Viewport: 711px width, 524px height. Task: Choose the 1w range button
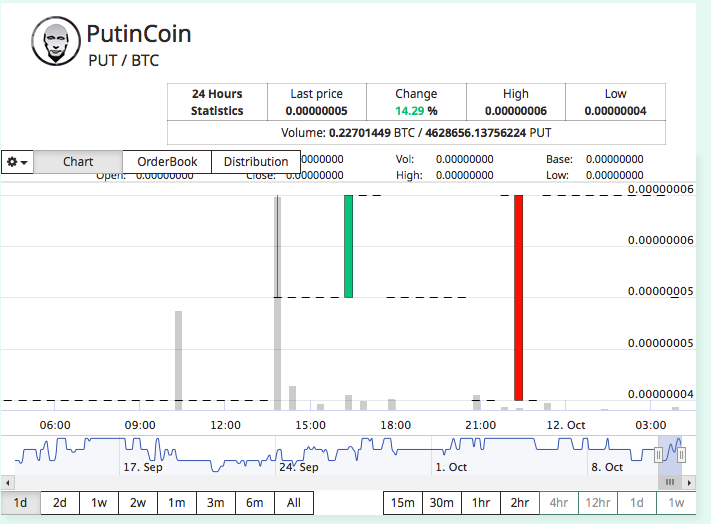coord(98,503)
